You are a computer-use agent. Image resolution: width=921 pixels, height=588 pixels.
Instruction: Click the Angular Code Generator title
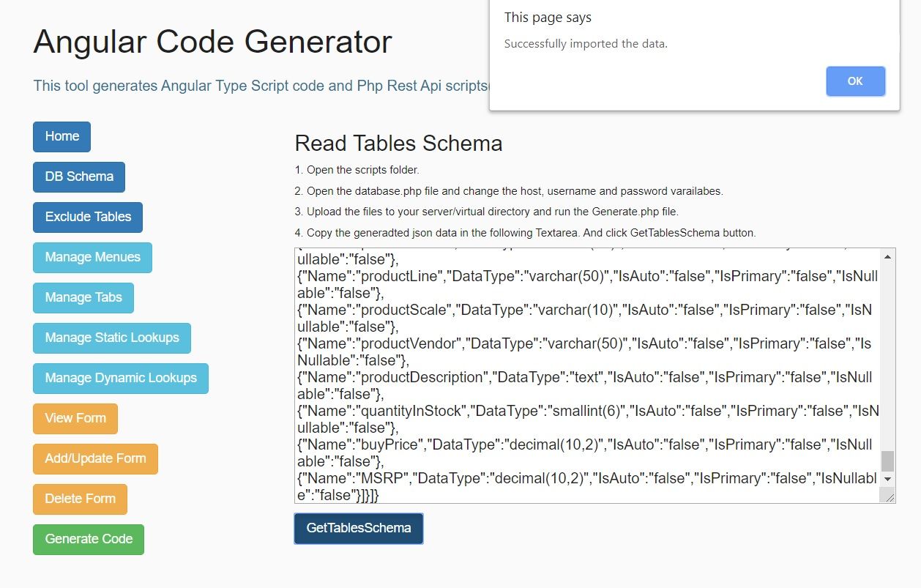click(212, 42)
